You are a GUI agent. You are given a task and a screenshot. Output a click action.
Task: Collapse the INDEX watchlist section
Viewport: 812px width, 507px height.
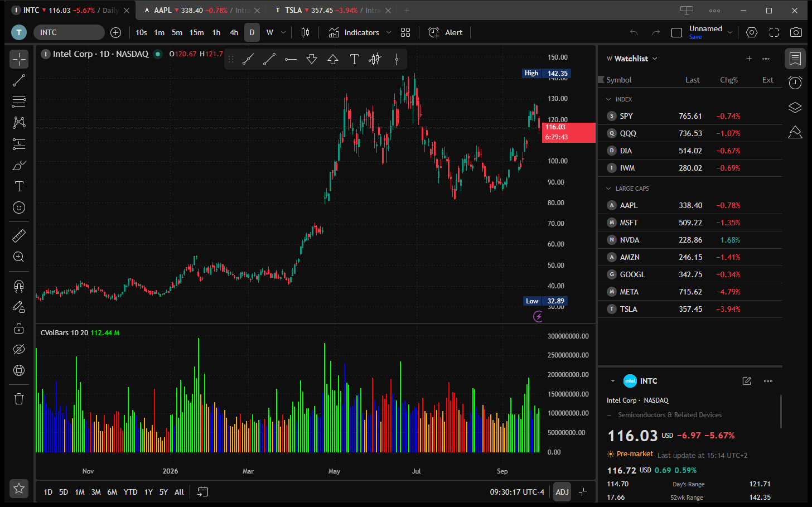point(608,99)
